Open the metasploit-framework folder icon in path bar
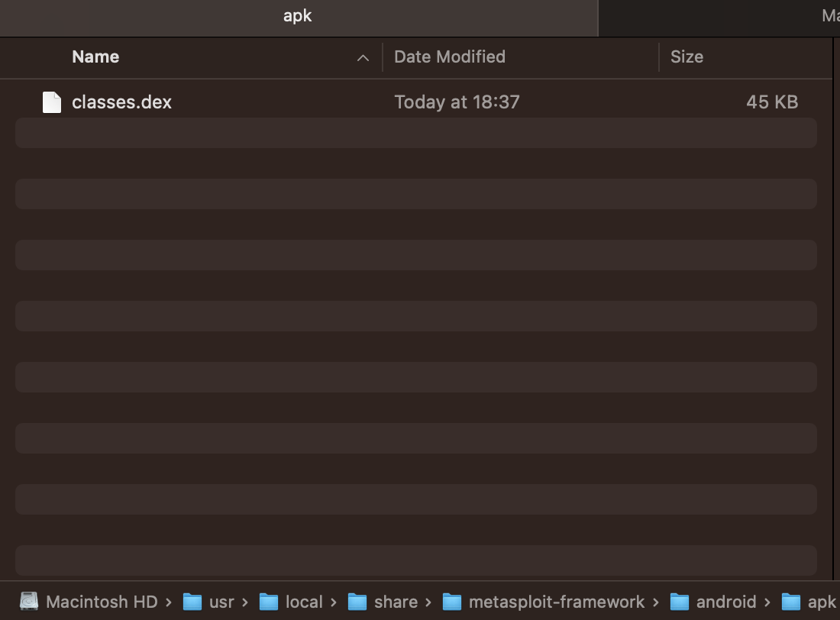The image size is (840, 620). pyautogui.click(x=454, y=602)
